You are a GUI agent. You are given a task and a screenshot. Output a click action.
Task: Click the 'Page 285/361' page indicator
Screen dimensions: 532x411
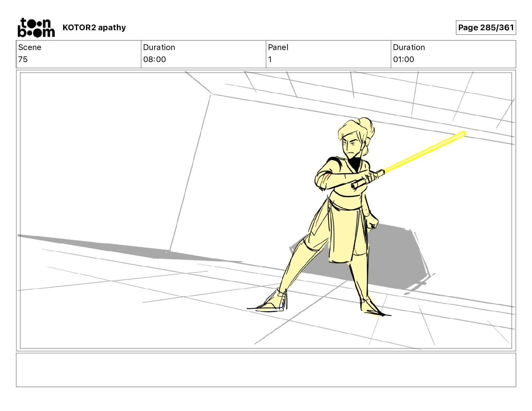pos(486,28)
